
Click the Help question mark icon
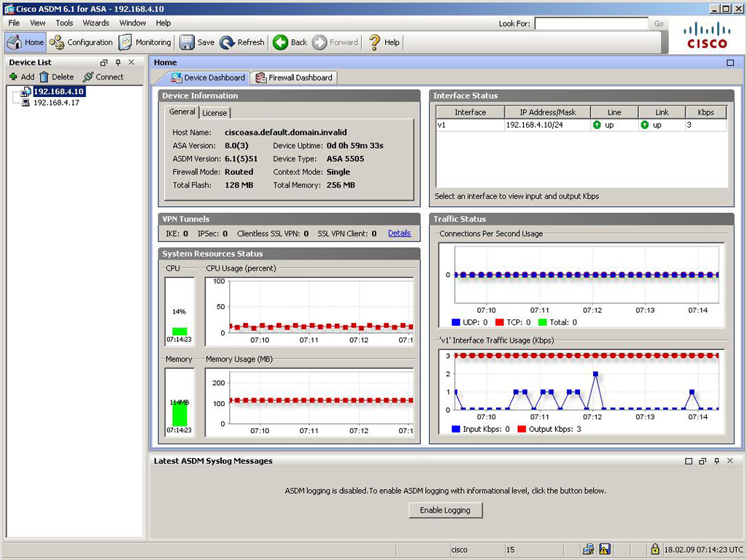click(375, 42)
